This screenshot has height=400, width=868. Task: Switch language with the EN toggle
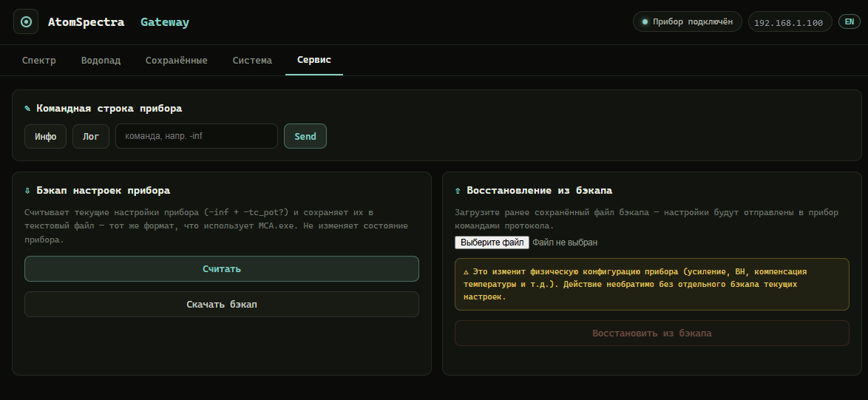click(x=850, y=21)
